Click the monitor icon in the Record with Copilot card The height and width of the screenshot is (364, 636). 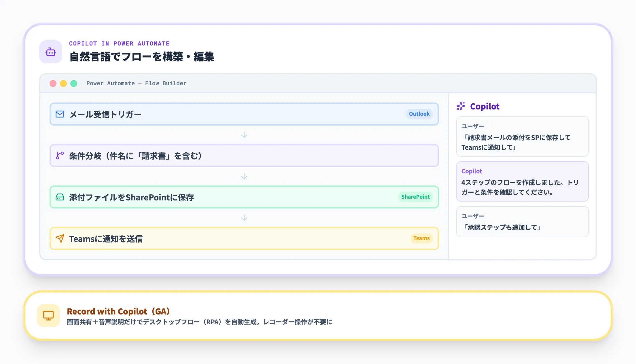(x=48, y=316)
